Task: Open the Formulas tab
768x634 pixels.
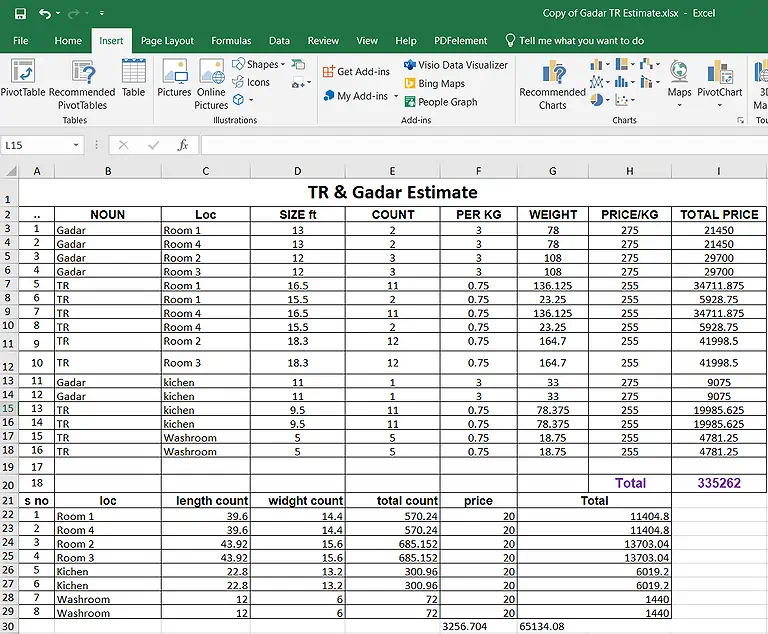Action: point(231,41)
